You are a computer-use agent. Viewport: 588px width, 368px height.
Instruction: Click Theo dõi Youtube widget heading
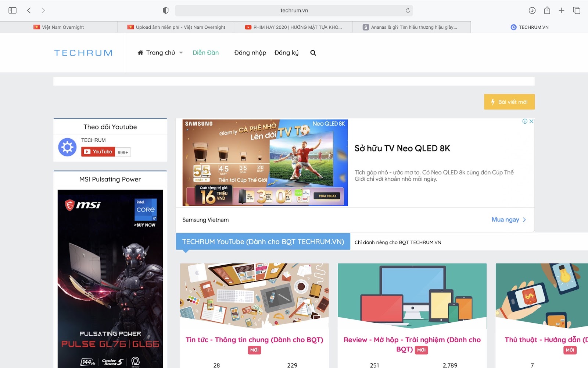click(x=110, y=127)
